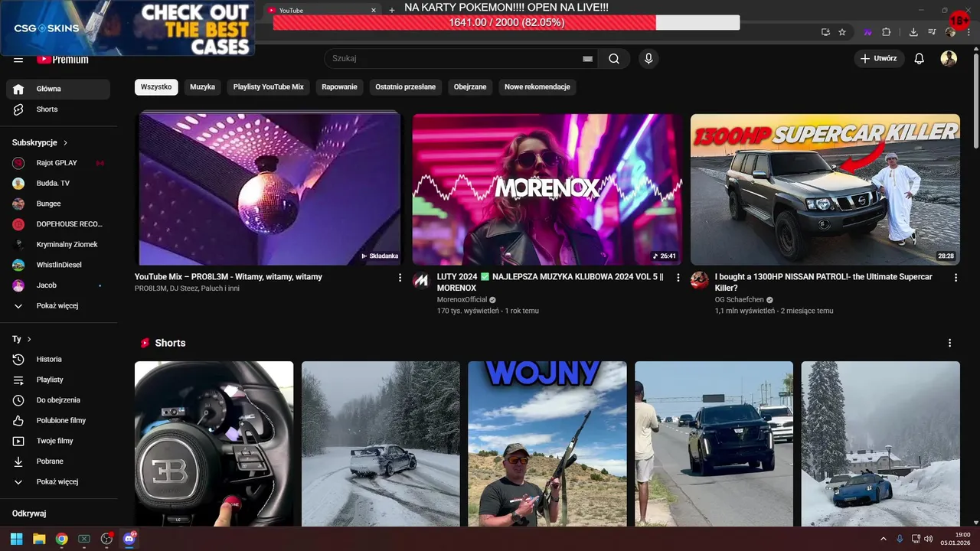Click the Utwórz create button
980x551 pixels.
click(879, 58)
